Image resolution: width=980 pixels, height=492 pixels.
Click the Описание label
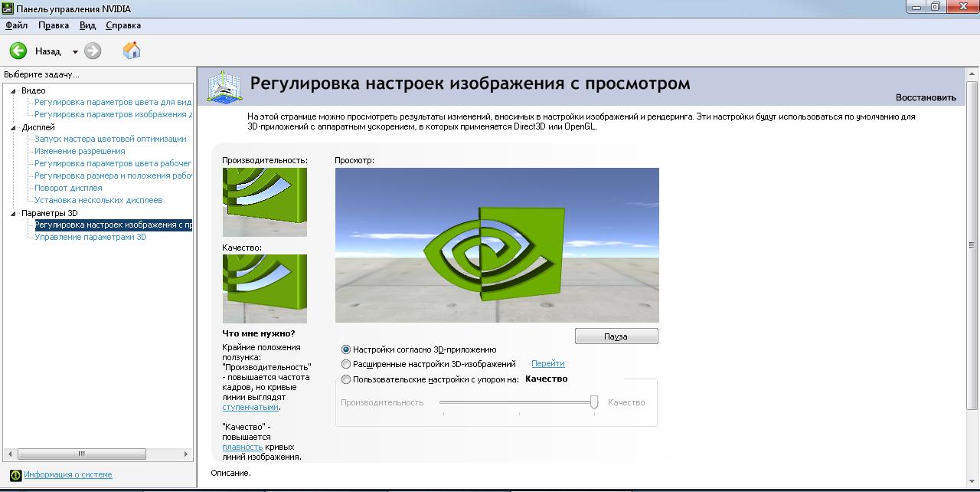point(230,473)
